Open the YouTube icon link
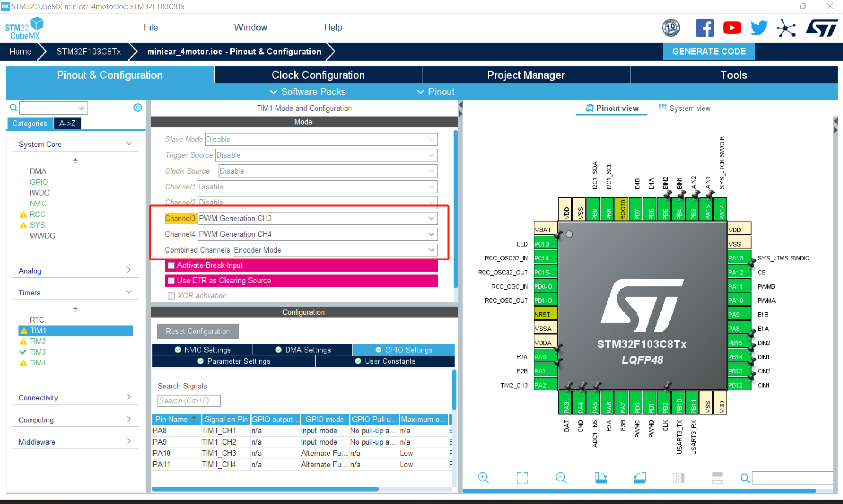843x504 pixels. (732, 28)
